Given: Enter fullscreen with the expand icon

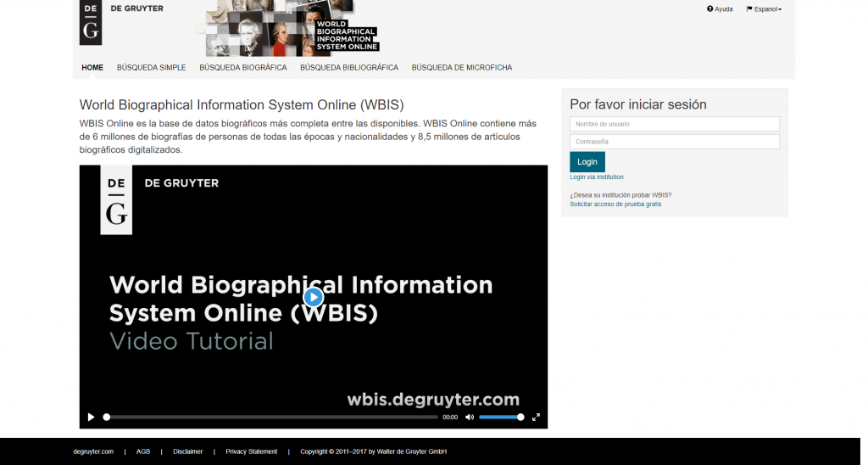Looking at the screenshot, I should coord(536,417).
